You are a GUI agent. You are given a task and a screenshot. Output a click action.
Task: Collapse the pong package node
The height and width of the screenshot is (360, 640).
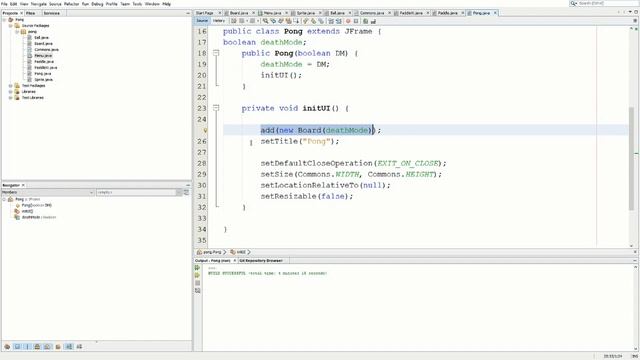click(x=17, y=31)
